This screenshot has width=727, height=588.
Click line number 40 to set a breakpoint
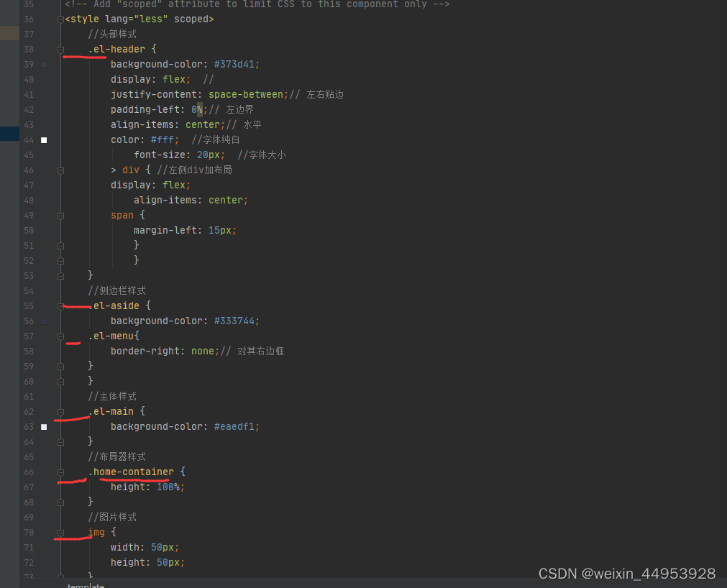pyautogui.click(x=29, y=79)
